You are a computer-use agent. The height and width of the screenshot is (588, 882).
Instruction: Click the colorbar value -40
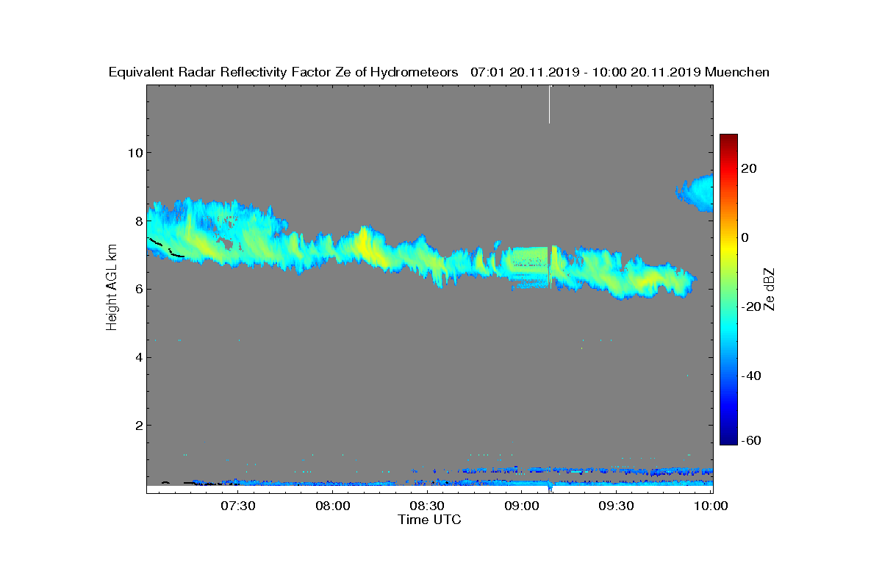[x=750, y=376]
